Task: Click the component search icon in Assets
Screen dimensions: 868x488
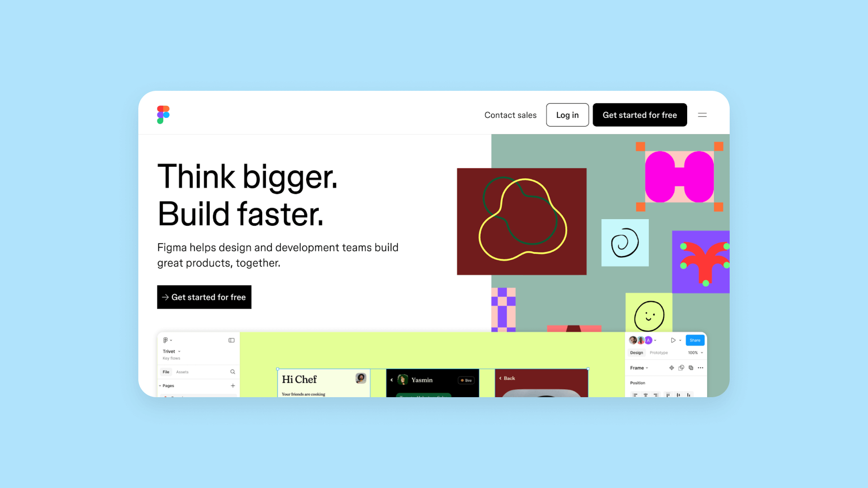Action: tap(232, 372)
